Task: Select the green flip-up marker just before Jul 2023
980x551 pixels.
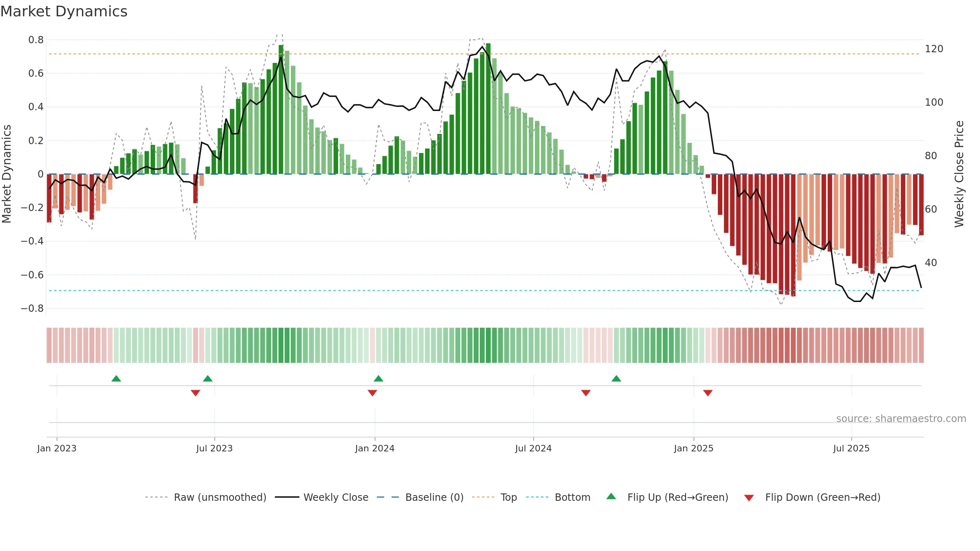Action: 208,378
